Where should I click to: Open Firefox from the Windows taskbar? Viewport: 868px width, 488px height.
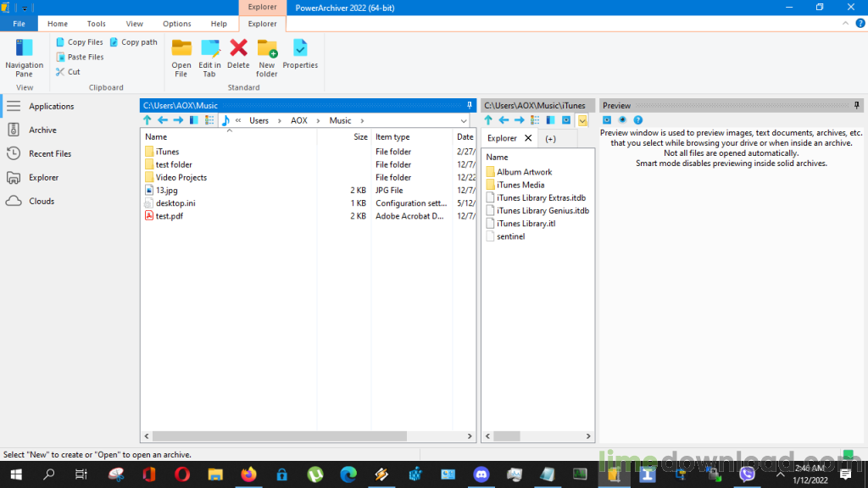tap(248, 474)
